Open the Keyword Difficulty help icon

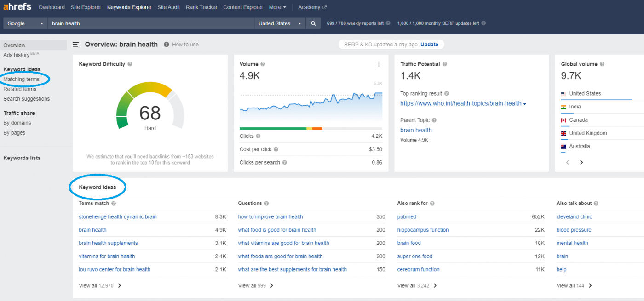130,64
